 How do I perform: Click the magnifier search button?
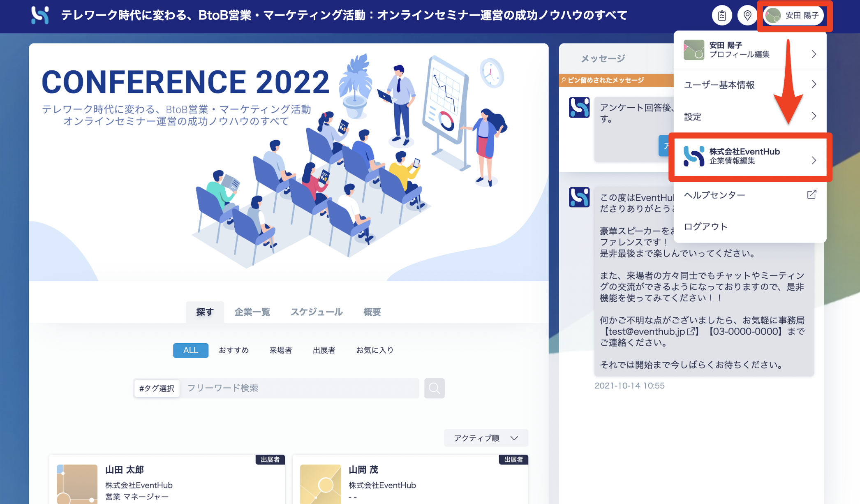coord(434,388)
